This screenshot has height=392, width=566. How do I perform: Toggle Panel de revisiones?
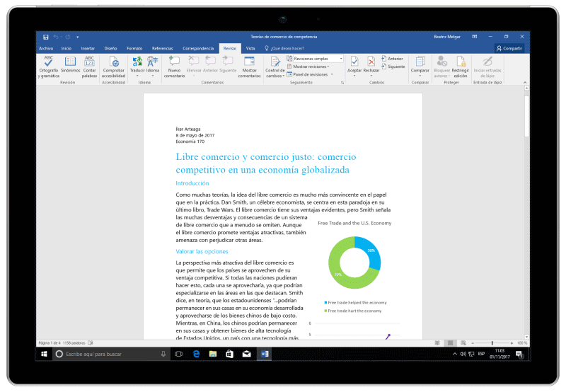(308, 74)
